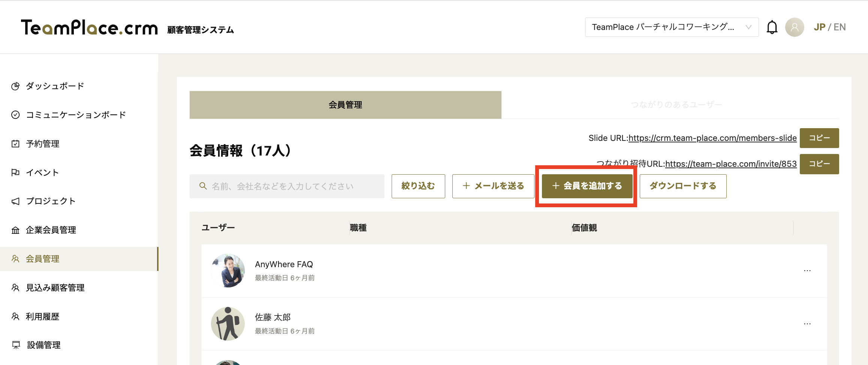Open 利用履歴 page
This screenshot has height=365, width=868.
pos(42,316)
